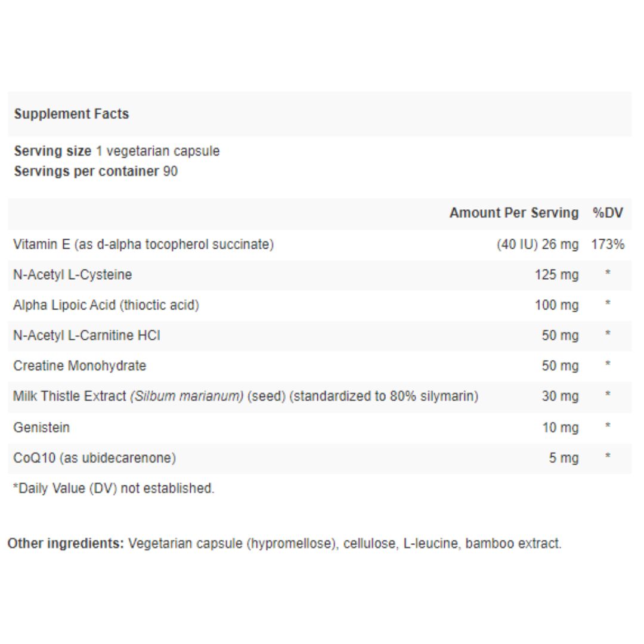Select the Serving size text line
The height and width of the screenshot is (644, 644).
click(117, 151)
